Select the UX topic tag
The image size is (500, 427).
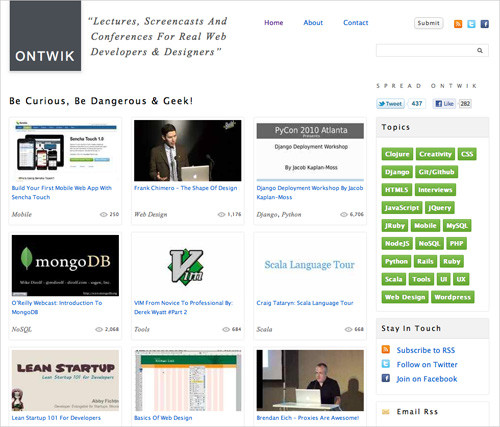click(461, 279)
